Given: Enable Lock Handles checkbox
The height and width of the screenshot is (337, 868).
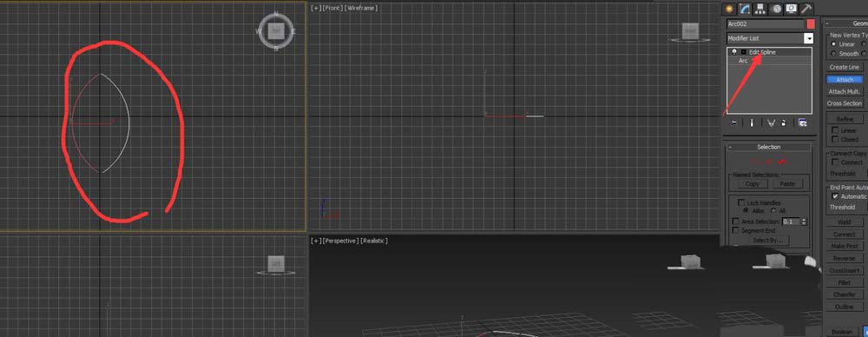Looking at the screenshot, I should click(x=742, y=203).
